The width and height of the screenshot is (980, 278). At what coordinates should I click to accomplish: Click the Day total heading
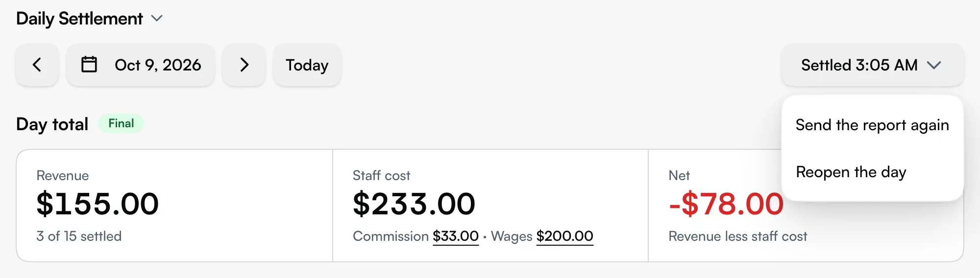[52, 124]
